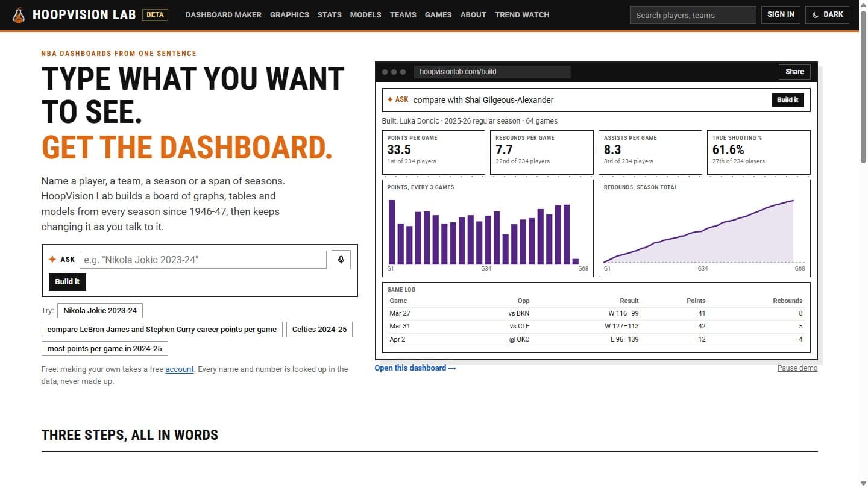This screenshot has height=488, width=868.
Task: Open the Dashboard Maker menu
Action: point(224,15)
